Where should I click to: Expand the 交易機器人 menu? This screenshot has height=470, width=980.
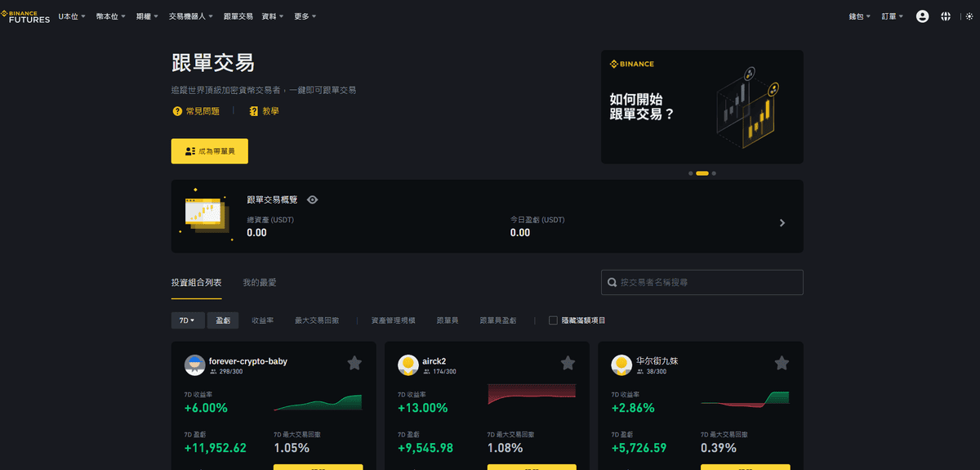coord(191,16)
